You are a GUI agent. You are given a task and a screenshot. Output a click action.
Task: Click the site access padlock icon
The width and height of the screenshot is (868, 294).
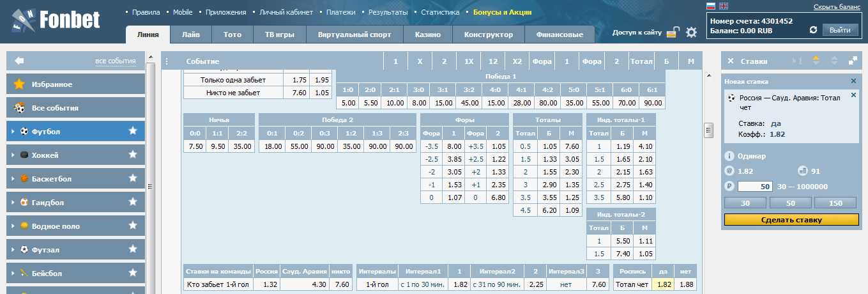point(673,32)
